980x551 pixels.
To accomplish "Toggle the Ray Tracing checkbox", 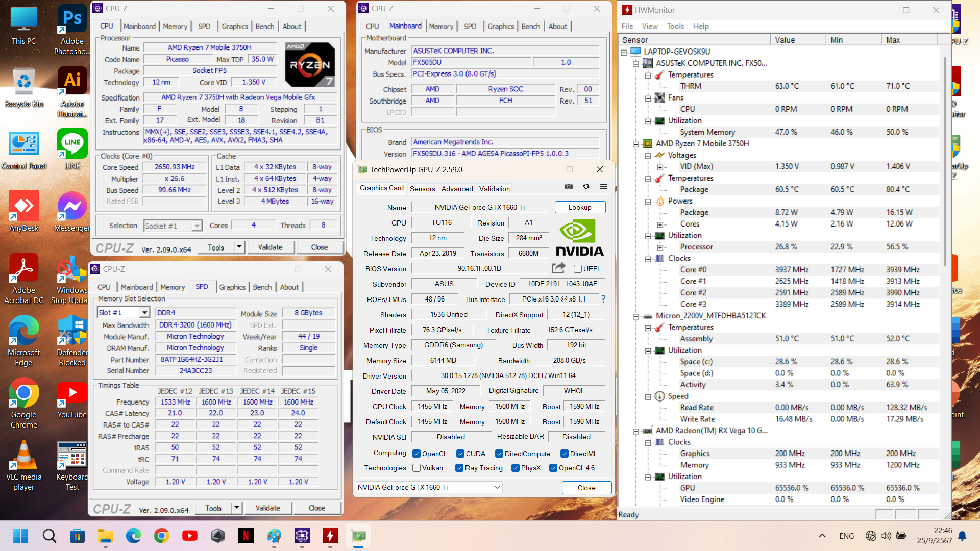I will pos(459,468).
